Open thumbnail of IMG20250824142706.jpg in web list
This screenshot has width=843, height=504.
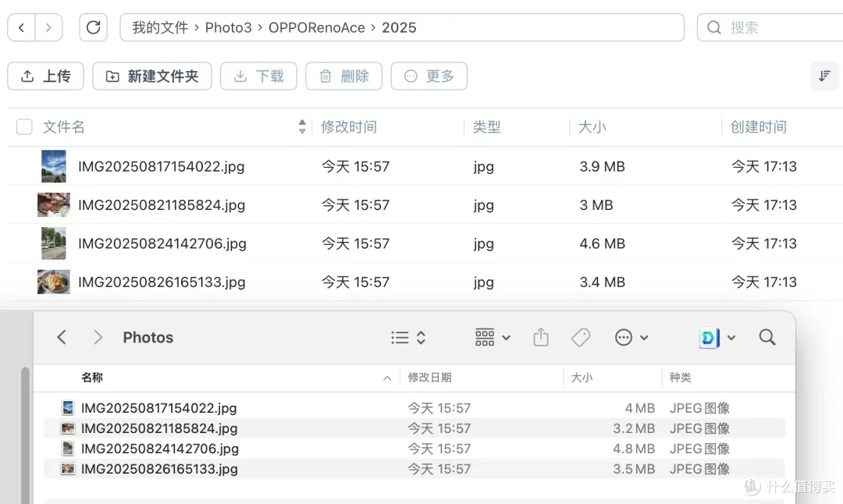pyautogui.click(x=54, y=243)
